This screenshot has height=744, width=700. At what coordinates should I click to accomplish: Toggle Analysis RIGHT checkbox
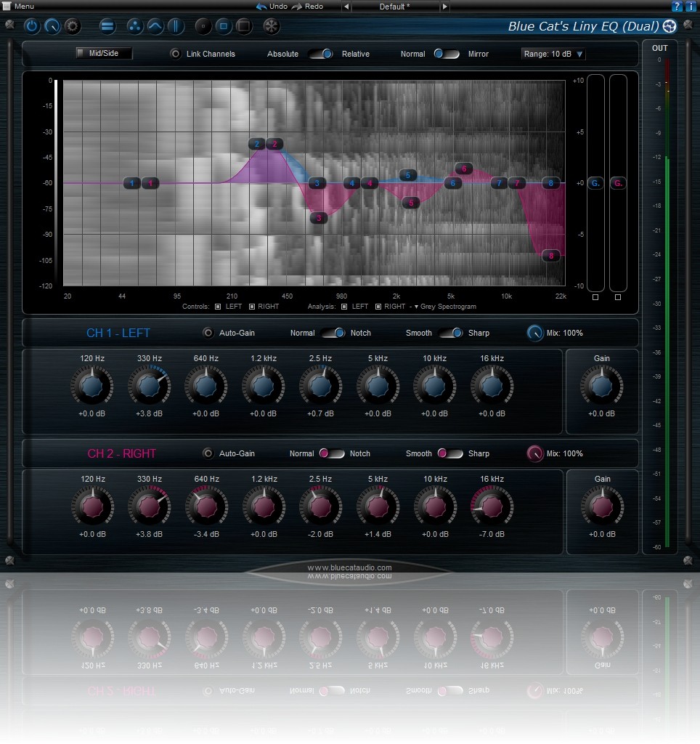click(x=378, y=307)
